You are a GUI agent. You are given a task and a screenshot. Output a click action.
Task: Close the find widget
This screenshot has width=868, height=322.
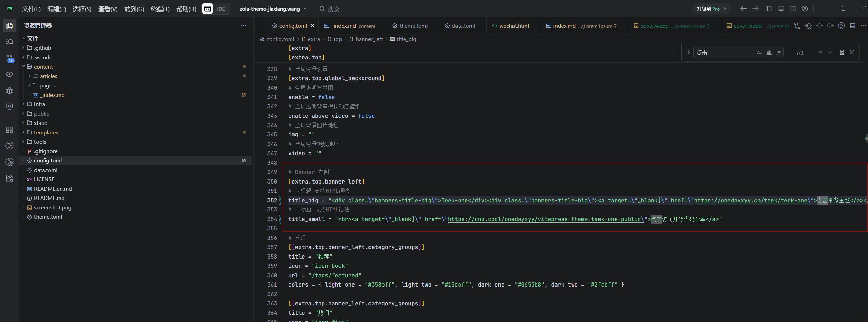(852, 53)
